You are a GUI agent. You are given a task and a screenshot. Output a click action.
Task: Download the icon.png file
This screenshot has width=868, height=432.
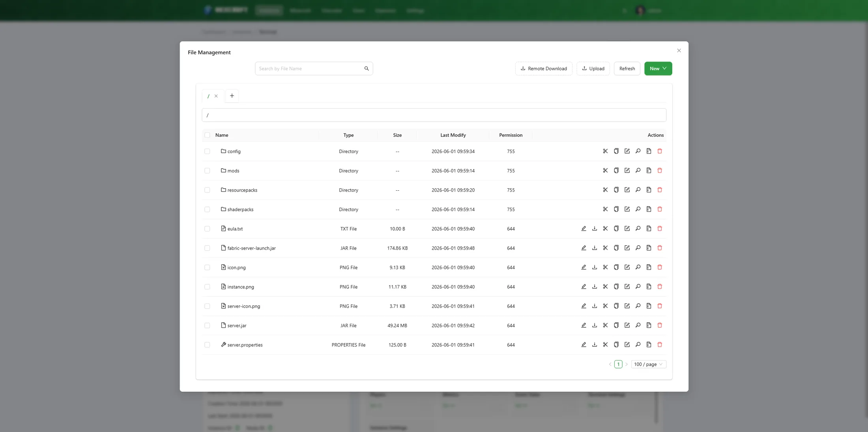coord(595,267)
